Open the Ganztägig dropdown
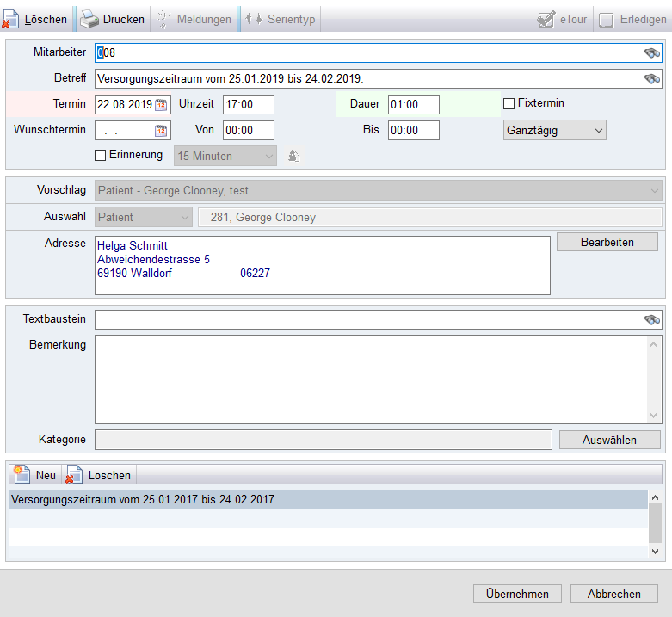Image resolution: width=672 pixels, height=617 pixels. 554,130
